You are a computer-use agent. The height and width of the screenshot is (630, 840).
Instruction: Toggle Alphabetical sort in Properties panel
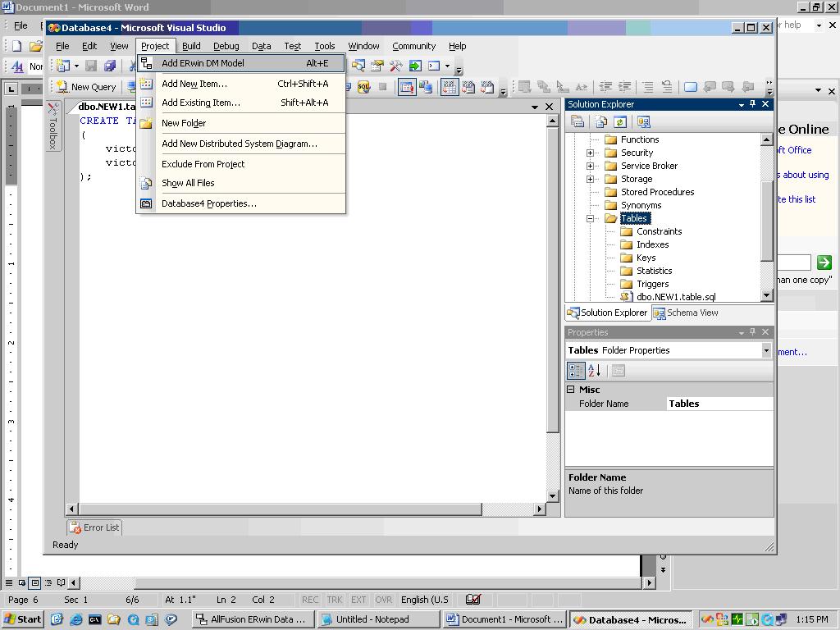click(x=595, y=371)
